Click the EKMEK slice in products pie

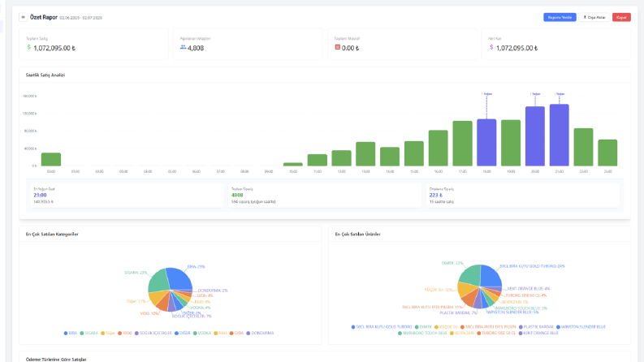coord(470,275)
